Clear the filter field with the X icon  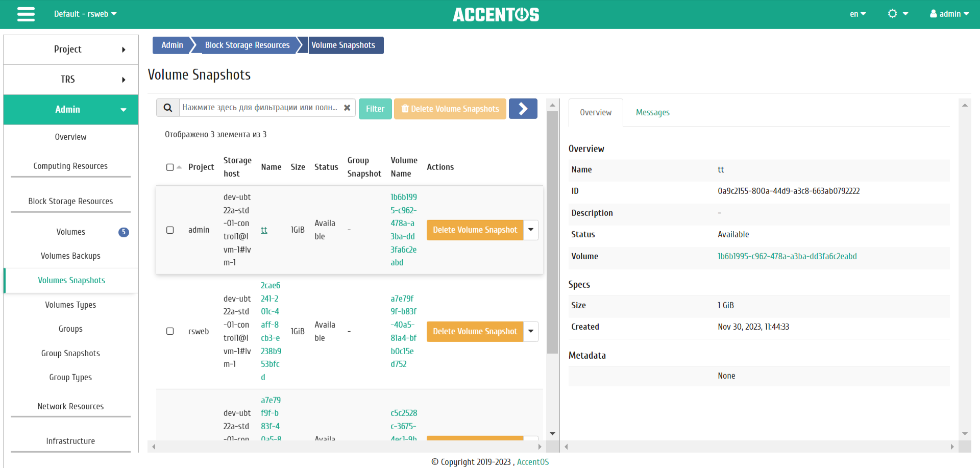click(x=347, y=108)
